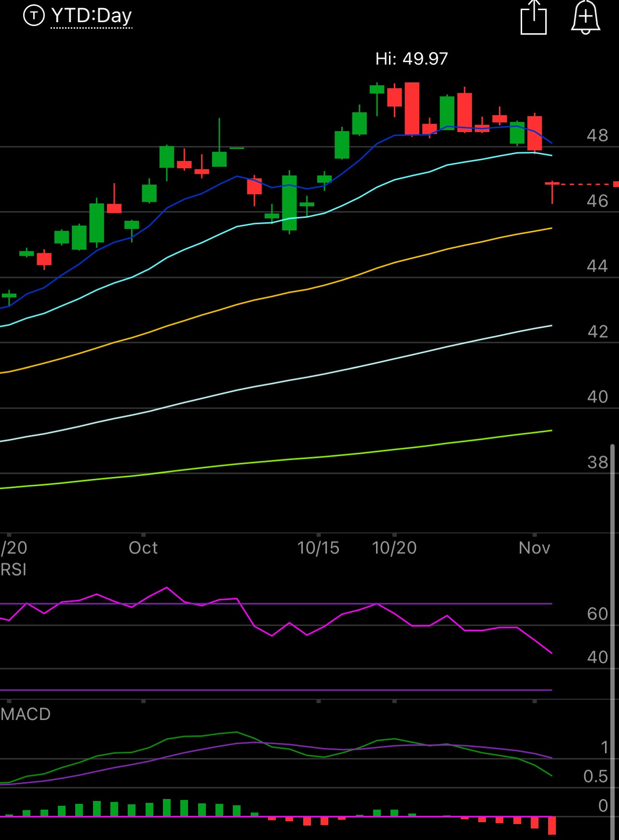Tap the vertical scrollbar at right edge
Image resolution: width=619 pixels, height=840 pixels.
pyautogui.click(x=613, y=641)
